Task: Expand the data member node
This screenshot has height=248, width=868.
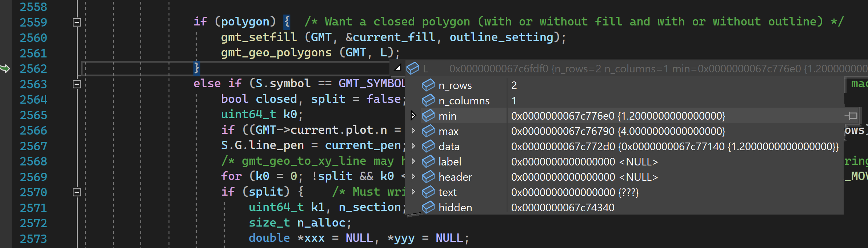Action: 413,146
